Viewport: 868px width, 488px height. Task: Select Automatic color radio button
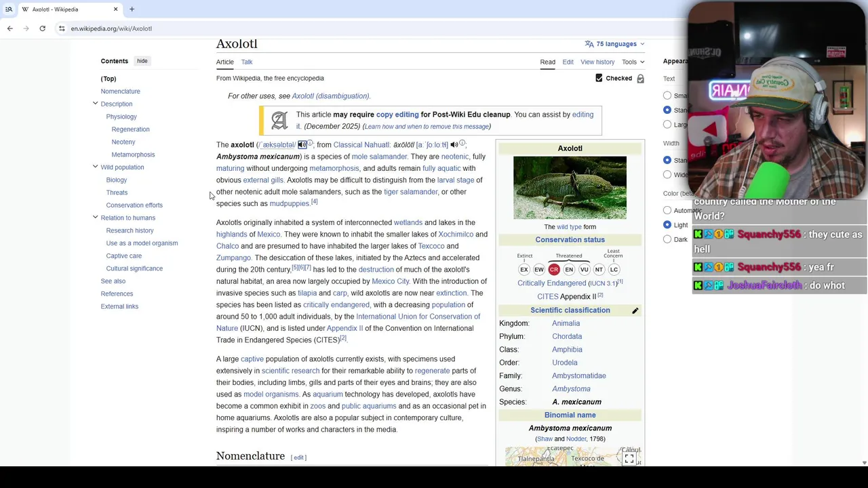pos(667,210)
